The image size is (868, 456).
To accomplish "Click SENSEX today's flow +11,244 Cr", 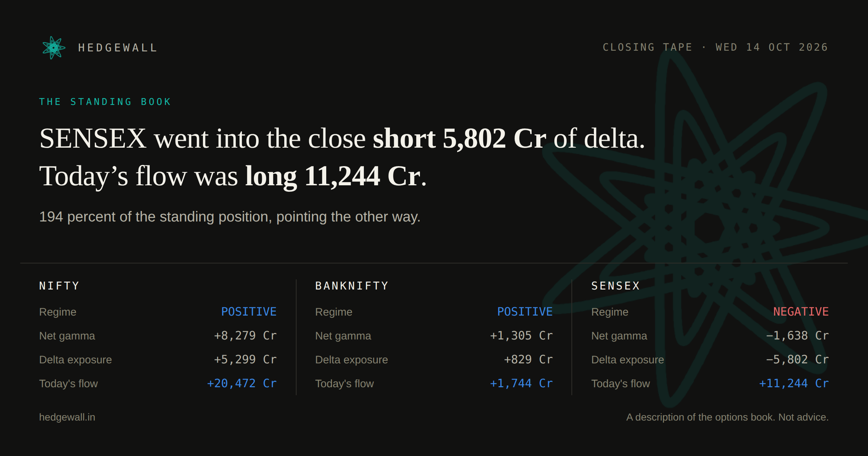I will click(x=793, y=383).
